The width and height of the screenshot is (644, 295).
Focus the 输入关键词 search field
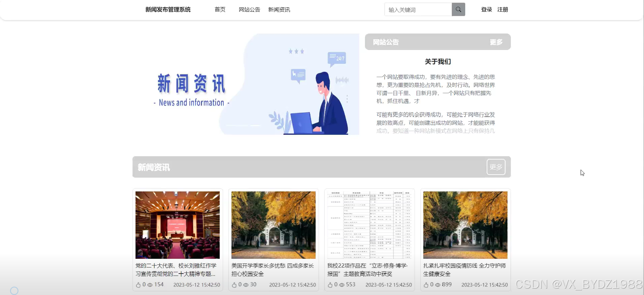418,9
